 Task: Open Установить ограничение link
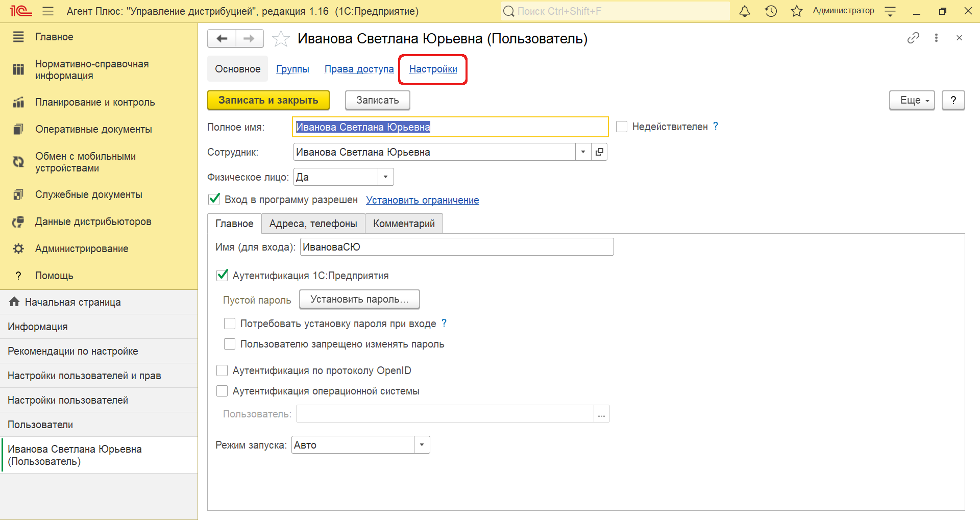coord(422,200)
